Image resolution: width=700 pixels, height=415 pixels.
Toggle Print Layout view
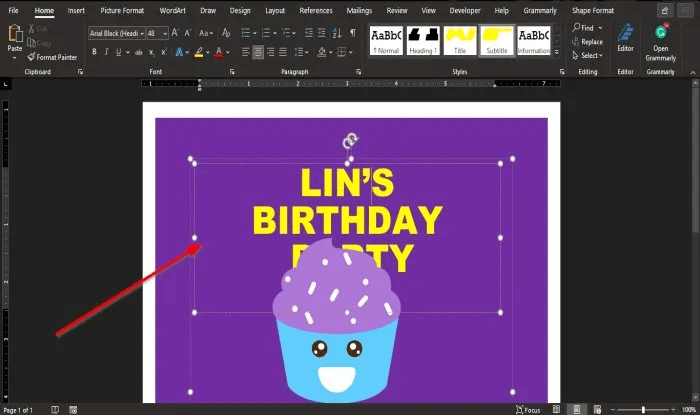576,409
